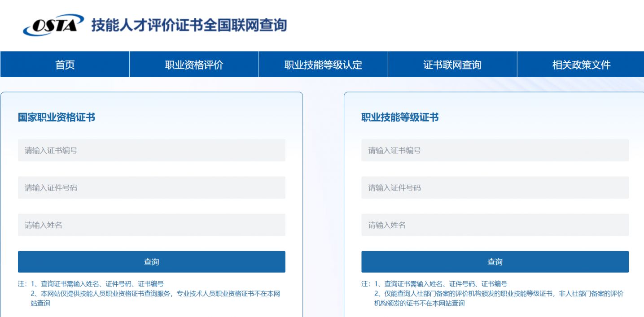Viewport: 644px width, 317px height.
Task: Click the OSTA logo icon
Action: point(53,26)
